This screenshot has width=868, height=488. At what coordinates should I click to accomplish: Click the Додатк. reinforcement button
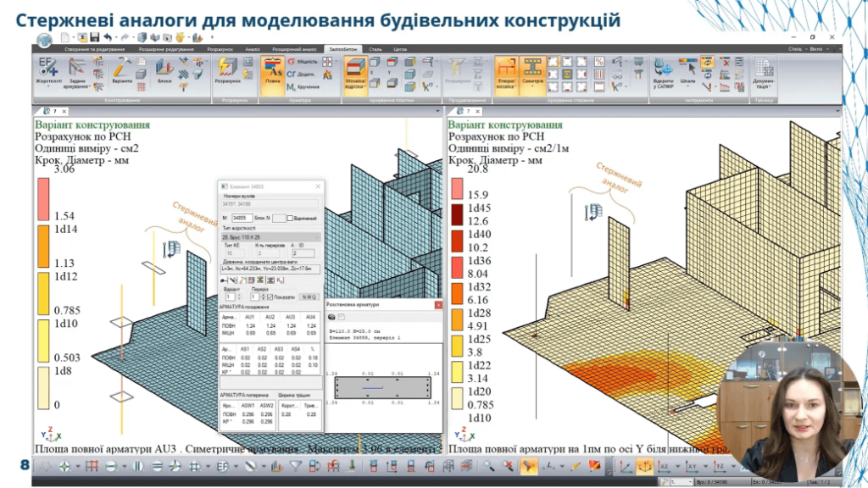point(301,74)
